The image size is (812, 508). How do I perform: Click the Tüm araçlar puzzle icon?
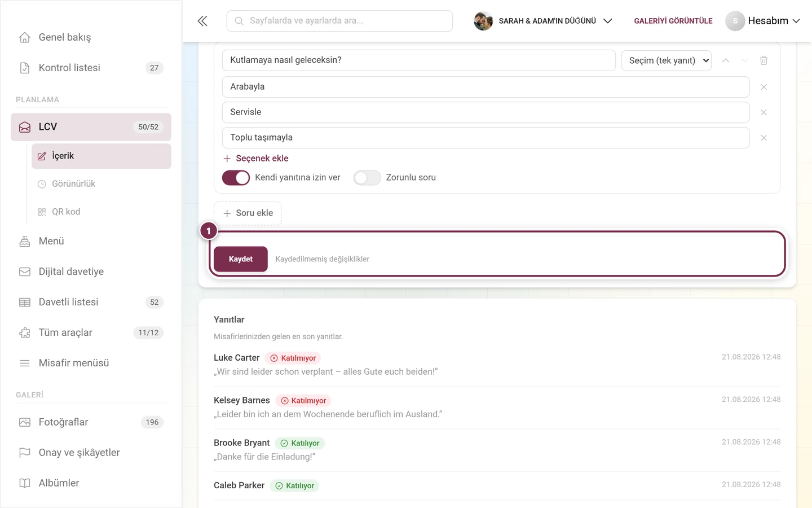(x=25, y=332)
